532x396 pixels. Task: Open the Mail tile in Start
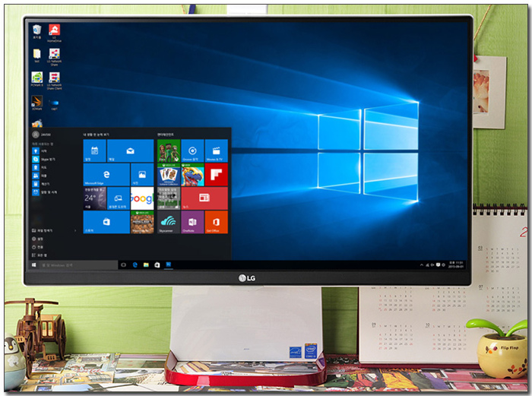130,150
